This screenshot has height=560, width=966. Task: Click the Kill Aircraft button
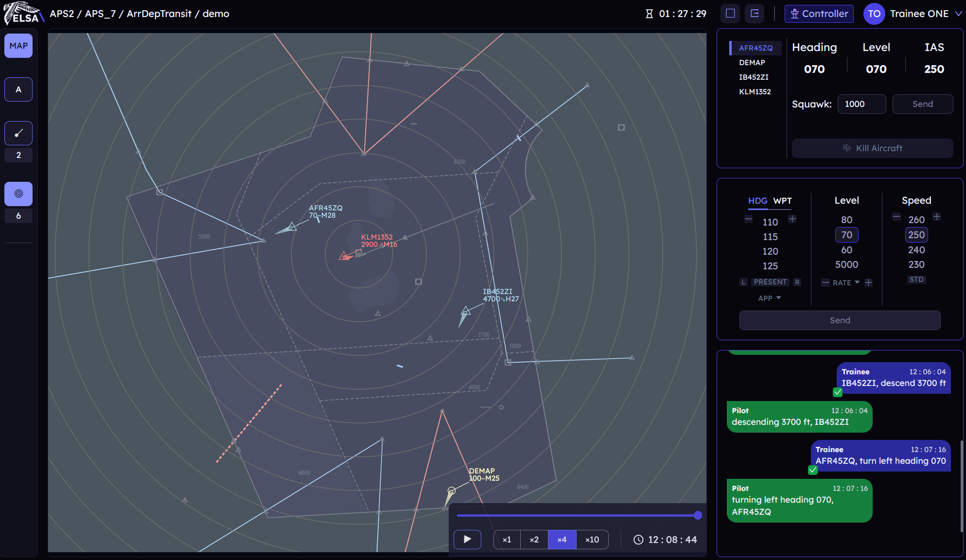click(x=872, y=148)
